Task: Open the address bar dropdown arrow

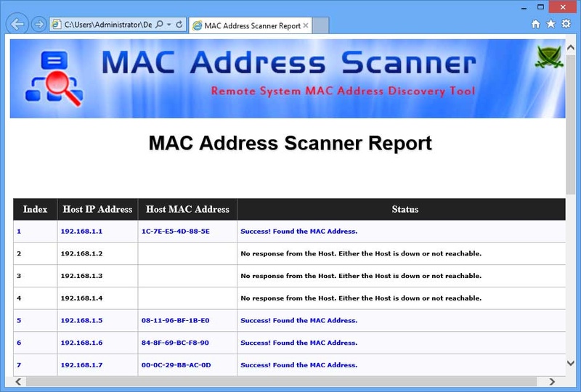Action: coord(169,25)
